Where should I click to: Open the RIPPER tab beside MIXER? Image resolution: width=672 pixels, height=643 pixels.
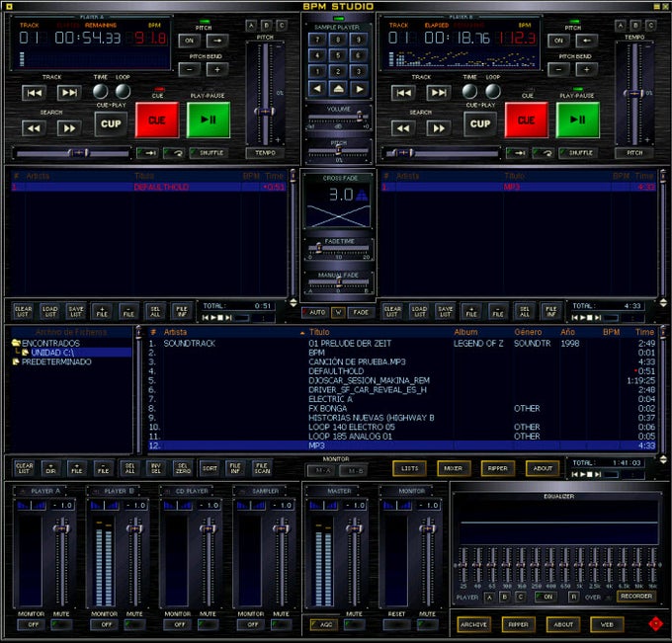click(x=497, y=468)
